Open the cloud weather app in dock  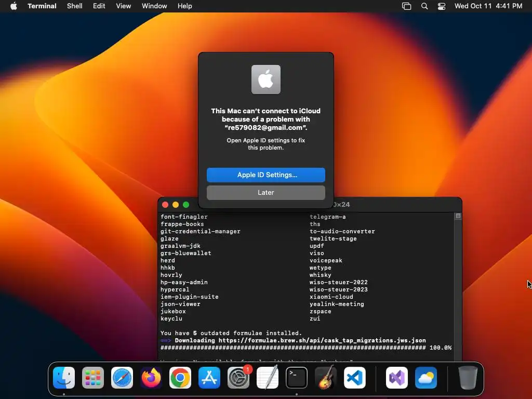click(x=426, y=378)
